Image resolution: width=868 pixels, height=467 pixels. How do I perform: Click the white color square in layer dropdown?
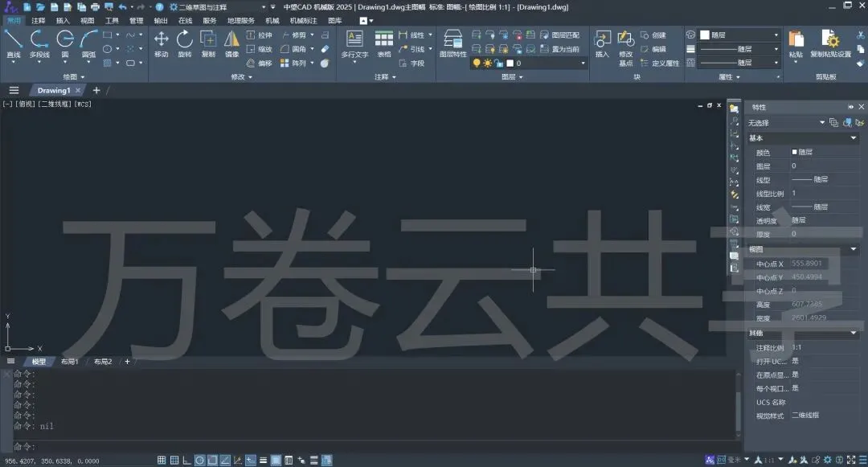tap(510, 63)
